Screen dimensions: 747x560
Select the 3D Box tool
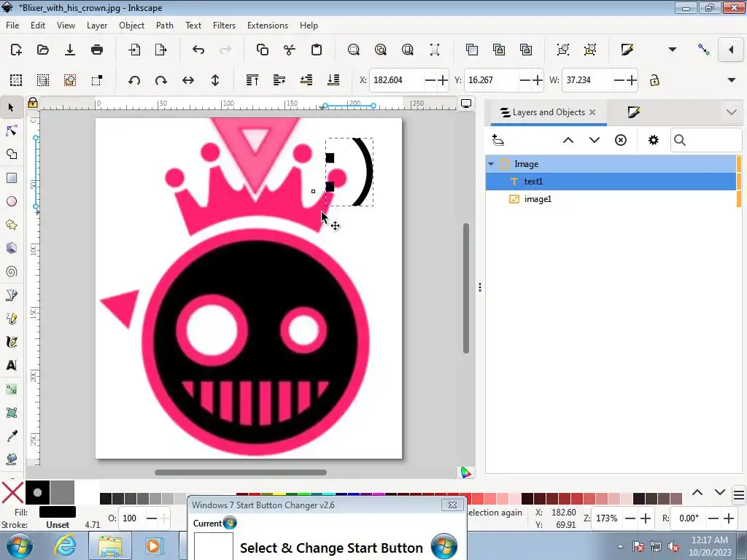(x=12, y=248)
